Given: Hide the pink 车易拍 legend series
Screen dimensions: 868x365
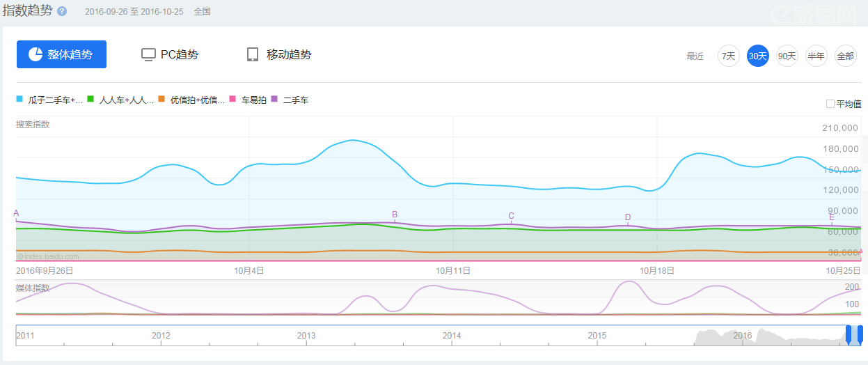Looking at the screenshot, I should [x=253, y=100].
